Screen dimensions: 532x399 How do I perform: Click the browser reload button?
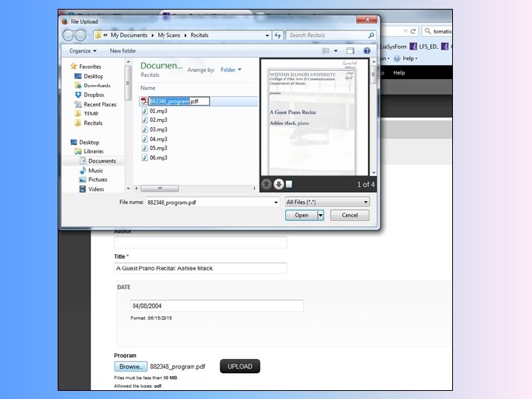(x=413, y=31)
